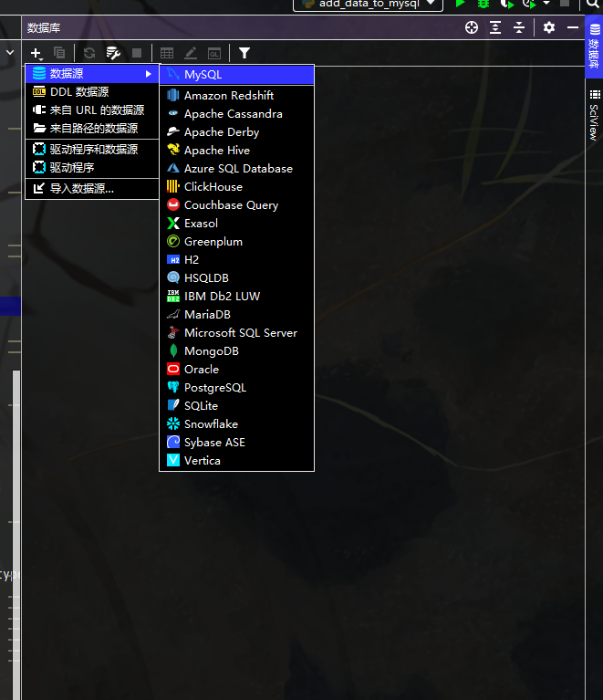Viewport: 603px width, 700px height.
Task: Select MySQL data source
Action: [236, 75]
